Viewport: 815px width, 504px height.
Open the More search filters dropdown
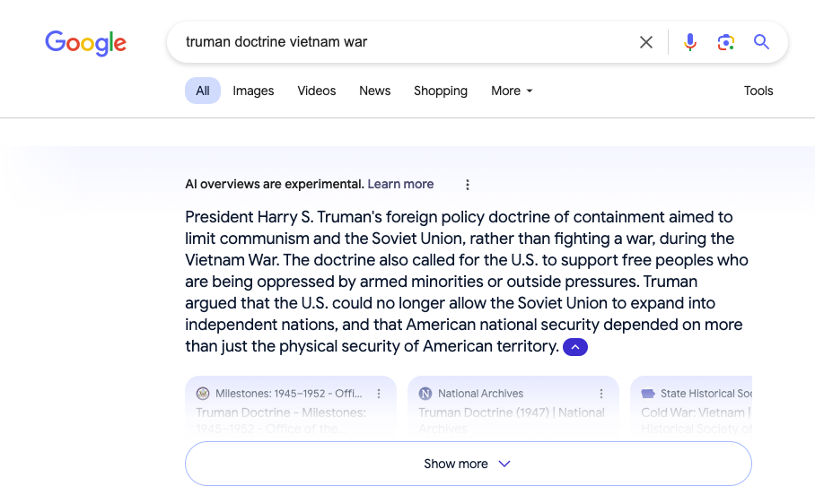(512, 91)
